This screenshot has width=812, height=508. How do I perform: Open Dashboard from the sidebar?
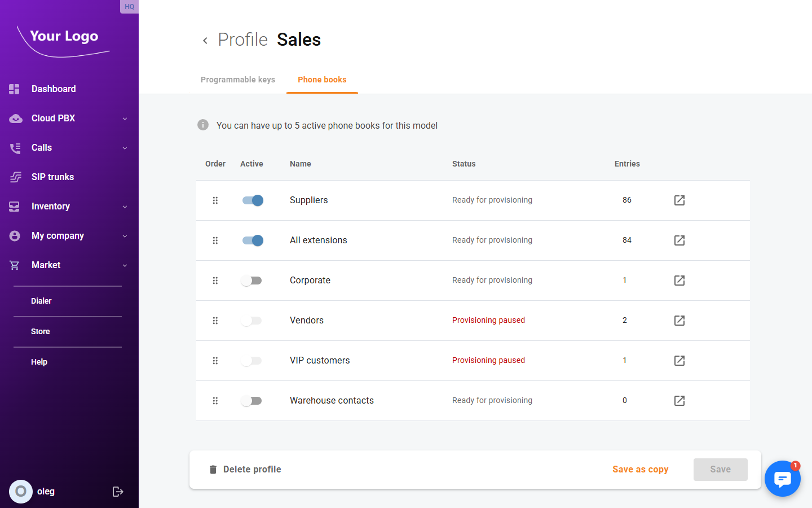[54, 89]
